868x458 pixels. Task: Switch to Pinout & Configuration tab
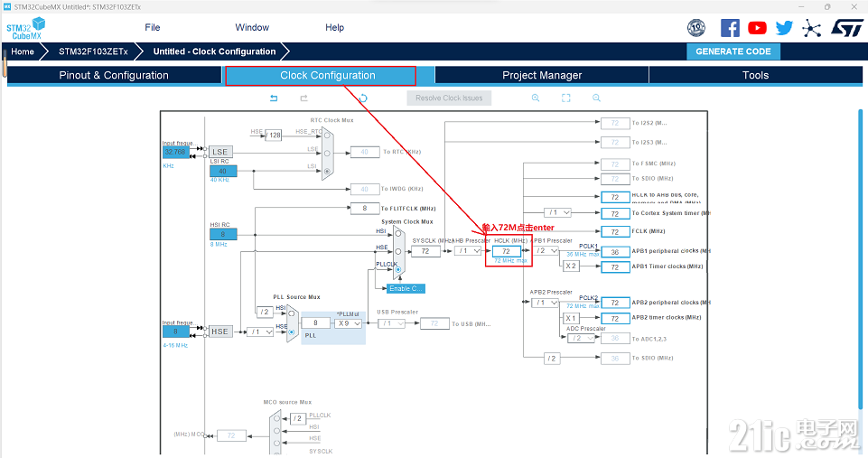tap(114, 75)
